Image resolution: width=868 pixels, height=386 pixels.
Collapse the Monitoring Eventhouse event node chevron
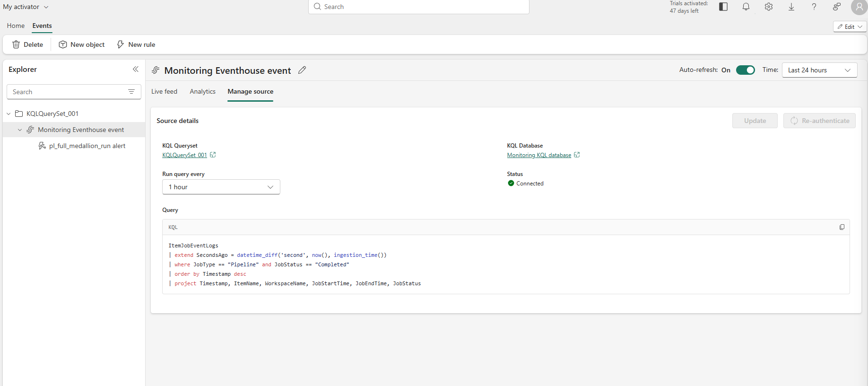pyautogui.click(x=20, y=130)
